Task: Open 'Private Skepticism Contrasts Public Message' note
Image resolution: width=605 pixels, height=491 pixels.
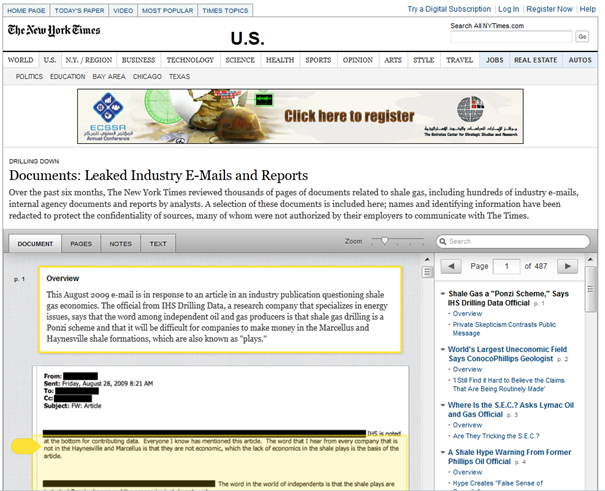Action: click(504, 329)
